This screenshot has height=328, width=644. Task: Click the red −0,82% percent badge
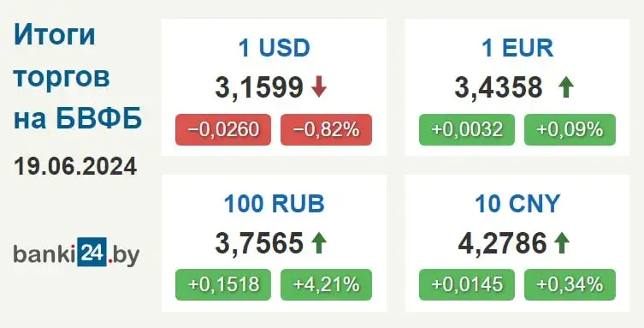(x=326, y=130)
